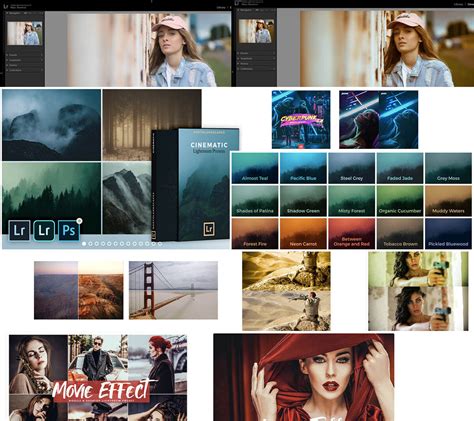Click the Ps Photoshop icon
Viewport: 474px width, 421px height.
coord(69,230)
